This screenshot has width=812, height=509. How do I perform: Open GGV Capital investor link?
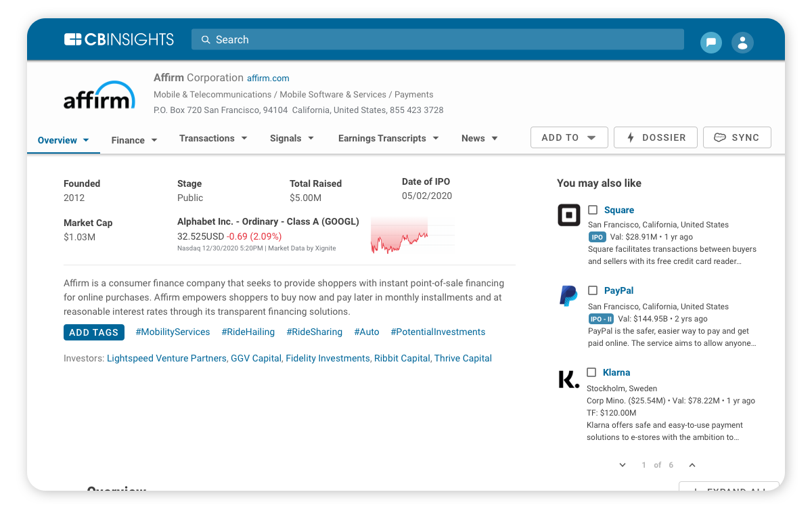tap(256, 359)
